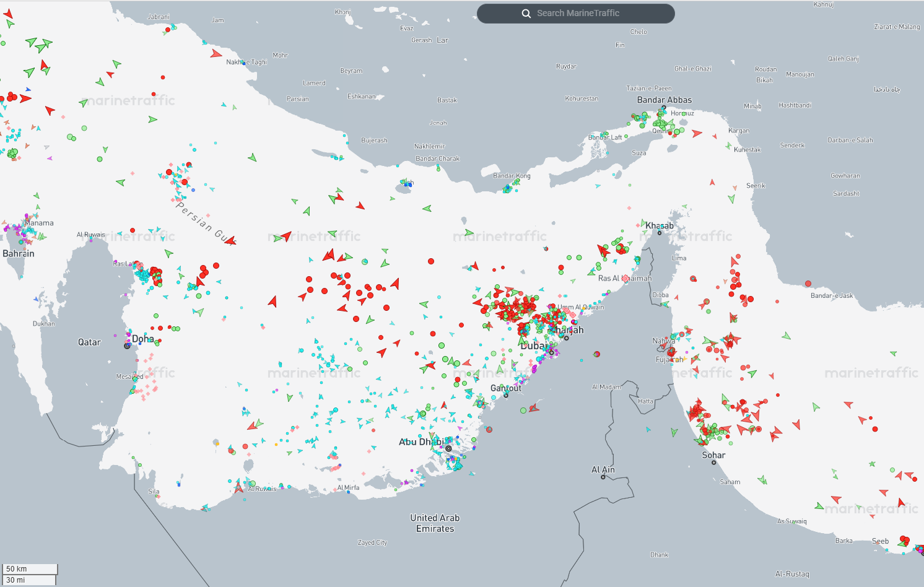
Task: Click the Sohar city marker dot
Action: tap(713, 463)
